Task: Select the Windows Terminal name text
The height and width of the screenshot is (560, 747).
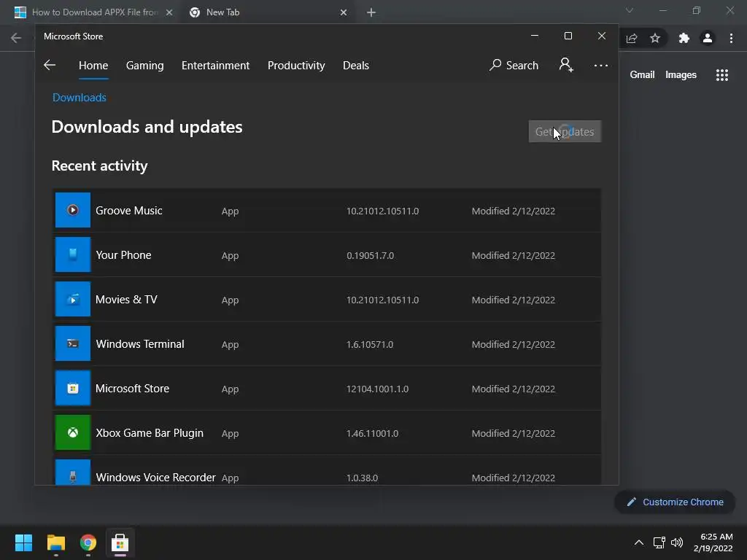Action: tap(140, 344)
